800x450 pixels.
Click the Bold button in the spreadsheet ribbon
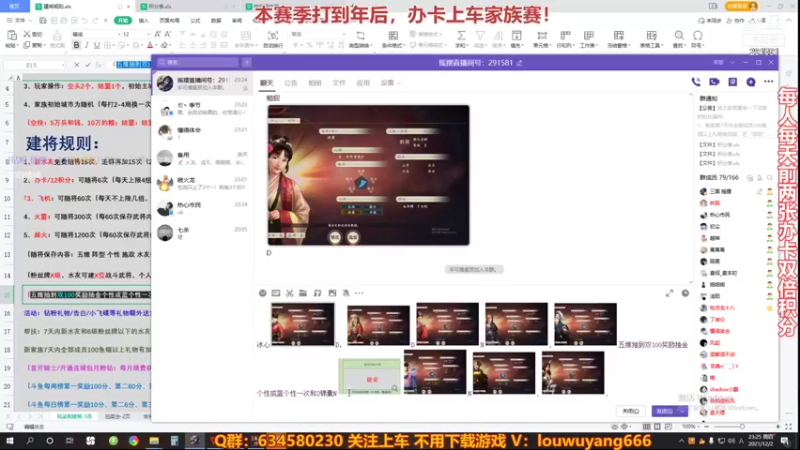[77, 45]
